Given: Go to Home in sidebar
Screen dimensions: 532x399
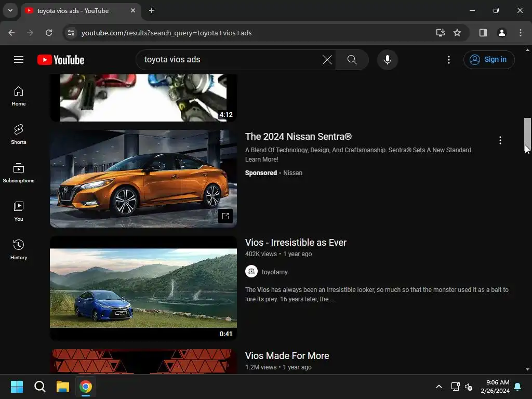Looking at the screenshot, I should point(19,96).
